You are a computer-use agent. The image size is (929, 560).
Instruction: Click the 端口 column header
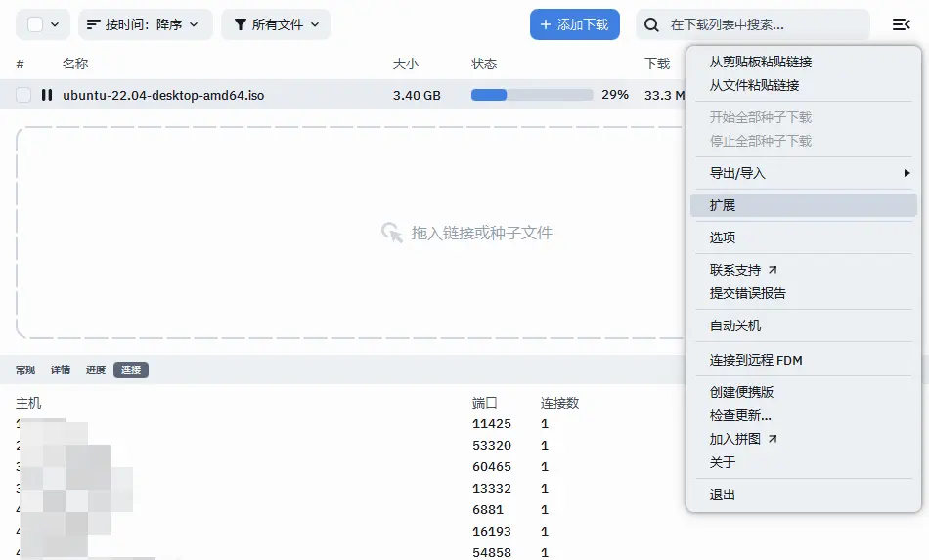click(x=485, y=403)
